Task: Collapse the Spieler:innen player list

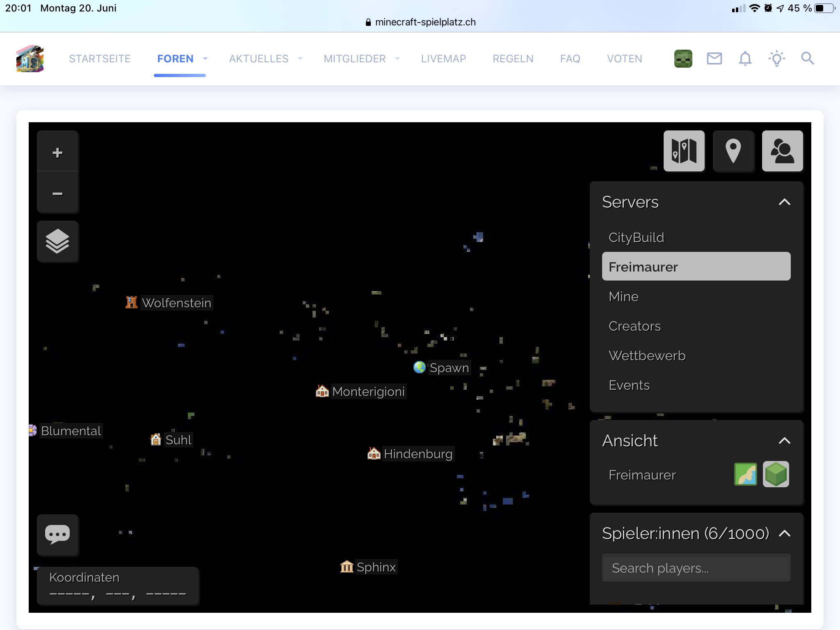Action: tap(784, 534)
